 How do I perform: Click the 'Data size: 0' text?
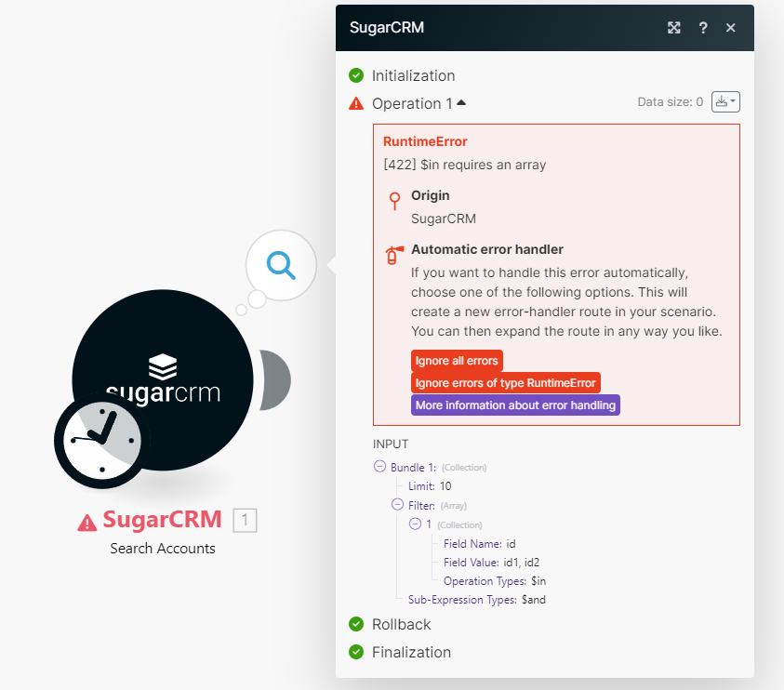tap(670, 102)
